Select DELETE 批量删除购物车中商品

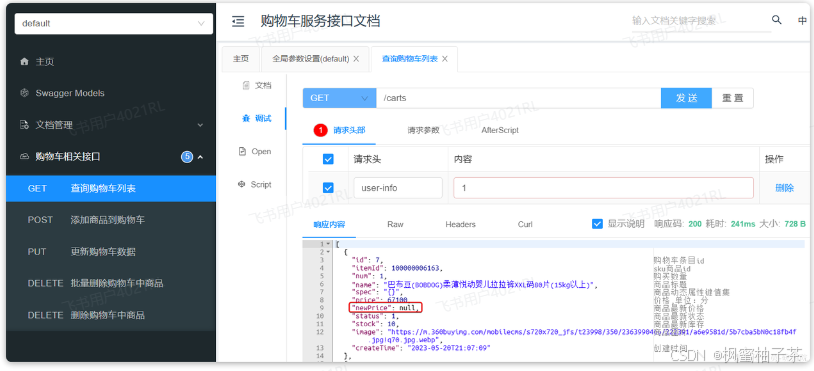click(x=111, y=283)
